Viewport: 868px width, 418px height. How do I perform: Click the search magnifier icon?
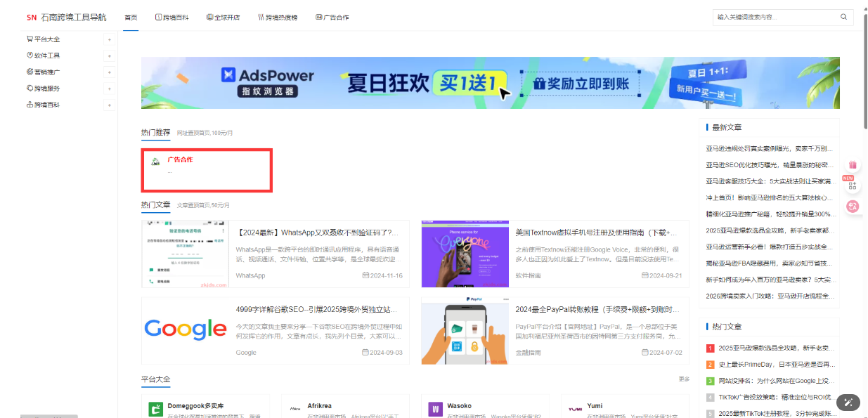pyautogui.click(x=843, y=17)
